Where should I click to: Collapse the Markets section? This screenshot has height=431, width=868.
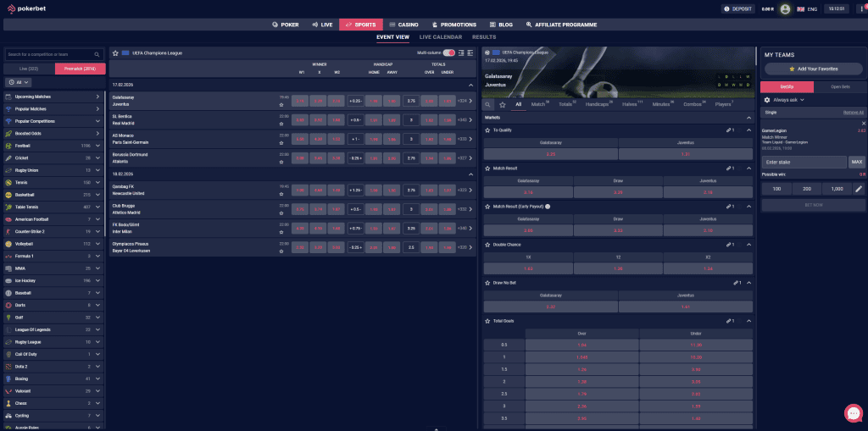748,118
